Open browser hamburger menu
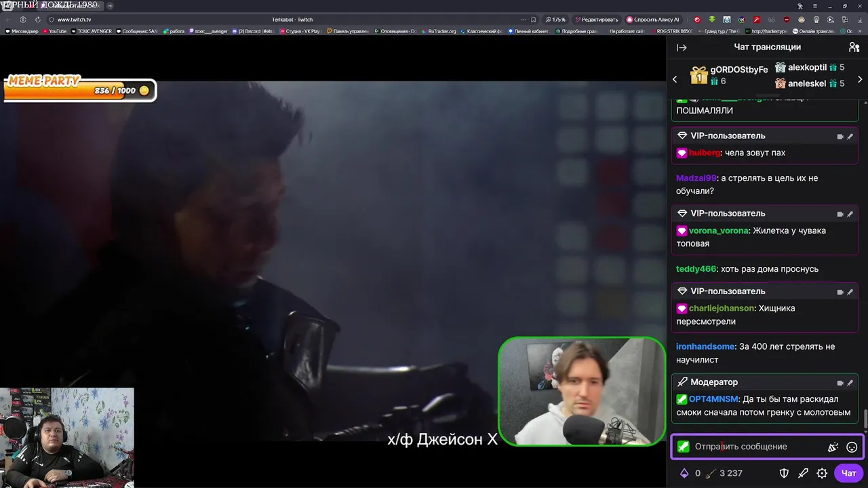This screenshot has width=868, height=488. pyautogui.click(x=815, y=5)
